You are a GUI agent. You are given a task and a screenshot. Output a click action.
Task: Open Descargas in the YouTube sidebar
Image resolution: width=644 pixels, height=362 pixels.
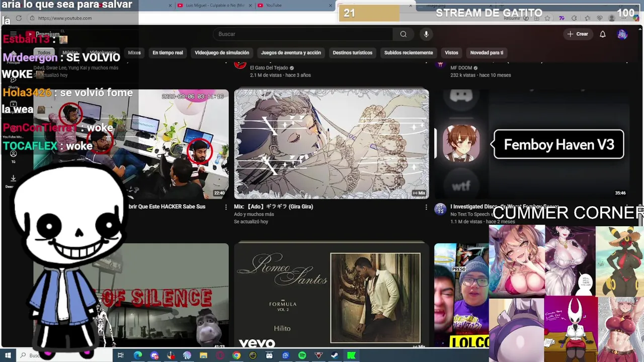pyautogui.click(x=13, y=180)
